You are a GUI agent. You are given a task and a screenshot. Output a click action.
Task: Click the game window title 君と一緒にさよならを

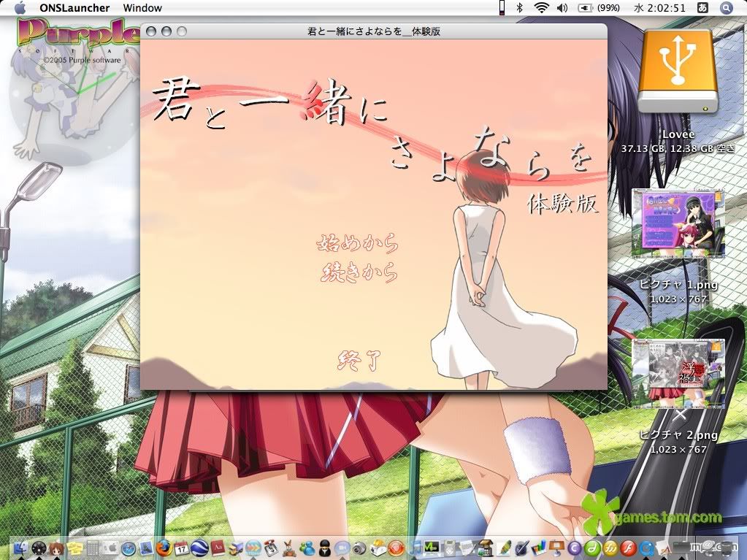point(374,31)
